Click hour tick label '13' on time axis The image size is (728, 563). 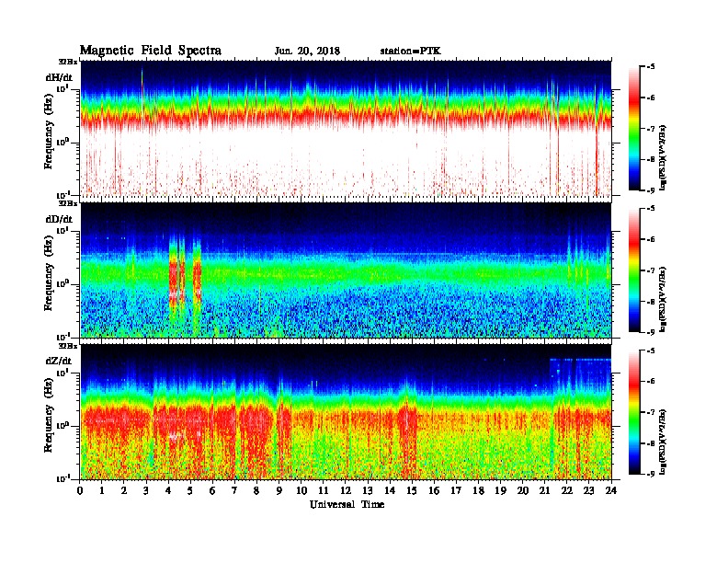[x=368, y=490]
